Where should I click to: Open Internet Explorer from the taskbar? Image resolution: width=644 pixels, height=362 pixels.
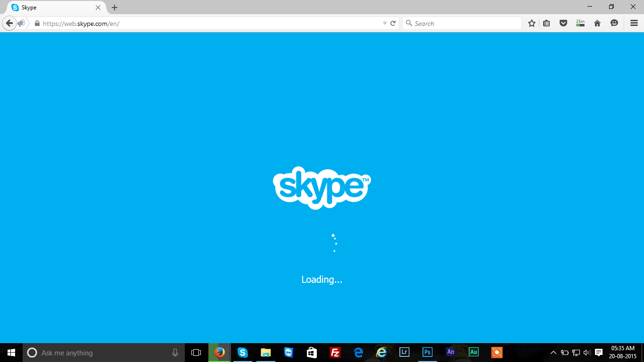pyautogui.click(x=381, y=353)
